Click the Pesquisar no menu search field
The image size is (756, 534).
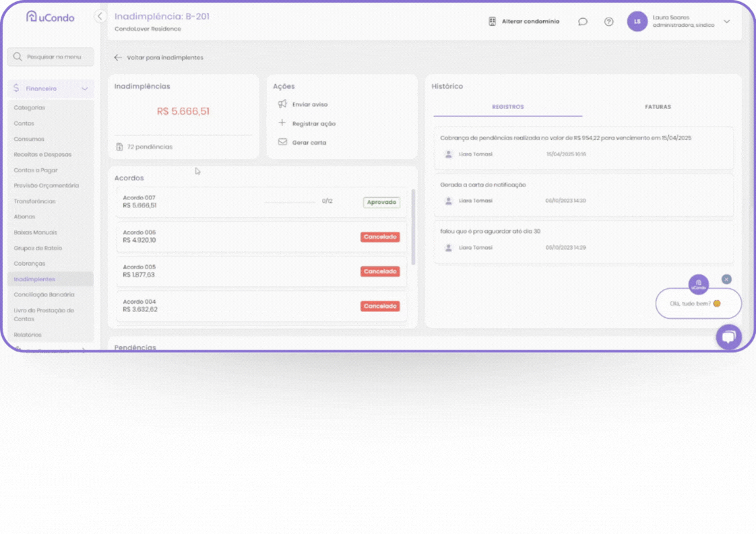tap(51, 57)
